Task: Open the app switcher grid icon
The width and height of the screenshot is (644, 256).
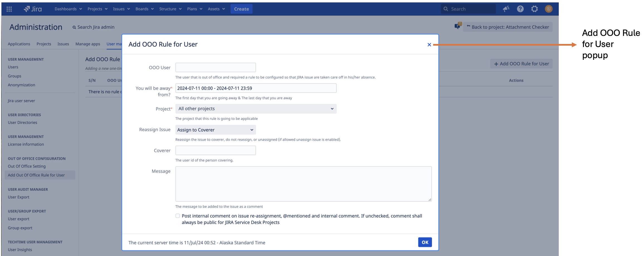Action: click(9, 9)
